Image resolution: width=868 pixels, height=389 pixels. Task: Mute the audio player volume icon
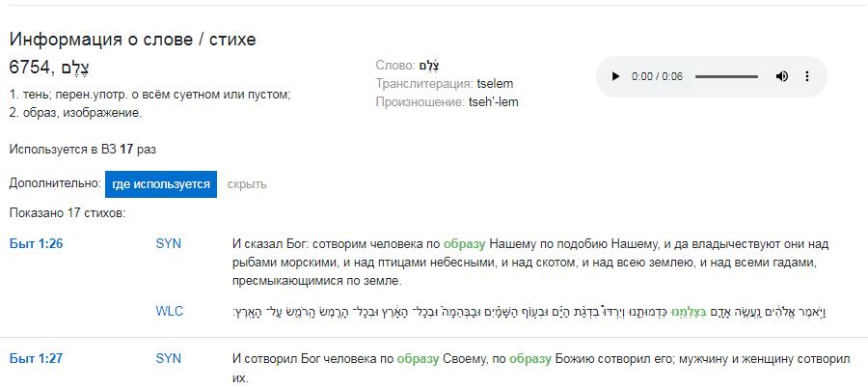click(x=781, y=76)
